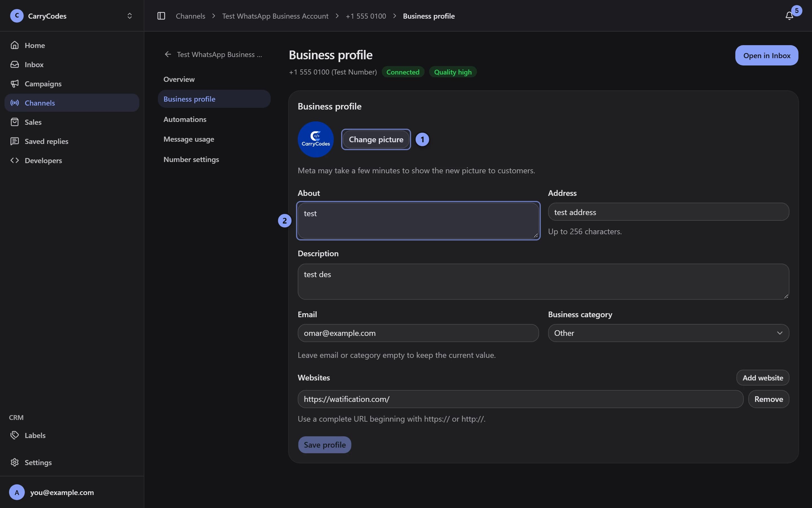Click the Change picture button

376,139
